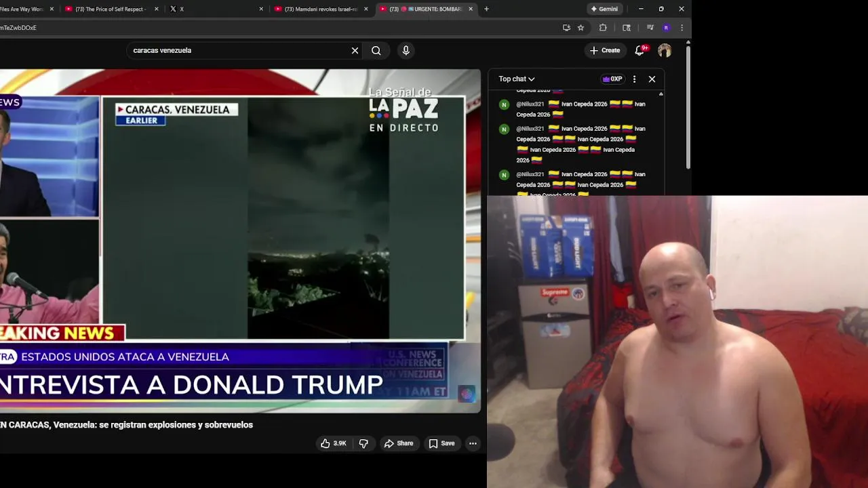Open the purple browser profile avatar

(666, 28)
